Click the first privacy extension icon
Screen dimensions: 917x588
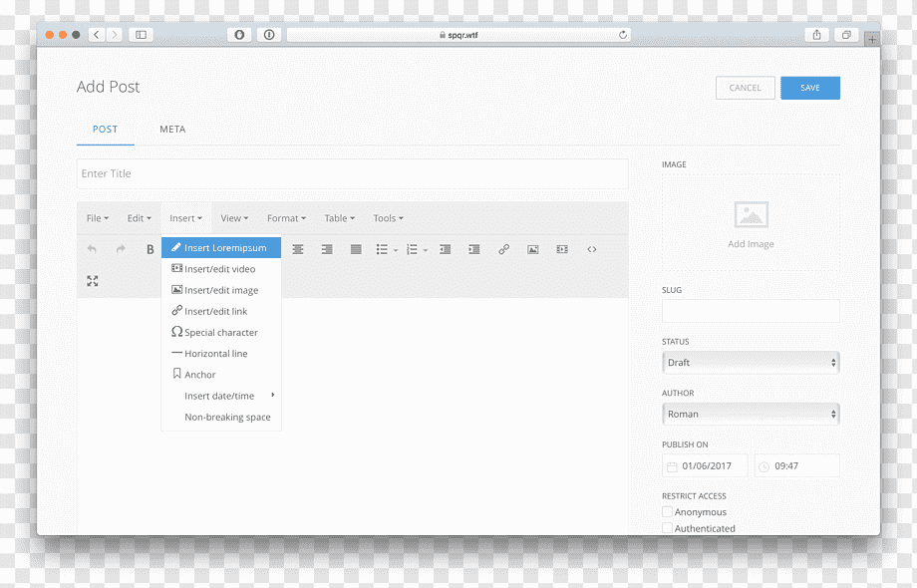(239, 35)
